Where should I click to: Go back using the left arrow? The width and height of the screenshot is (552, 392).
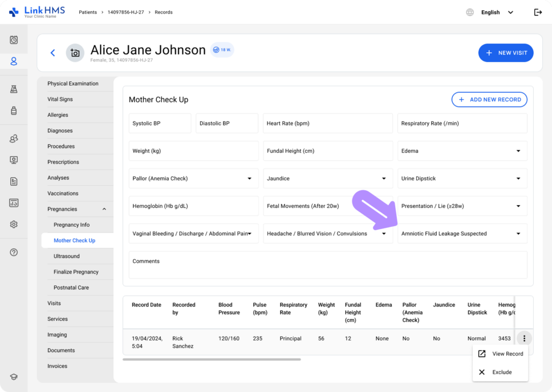tap(53, 53)
